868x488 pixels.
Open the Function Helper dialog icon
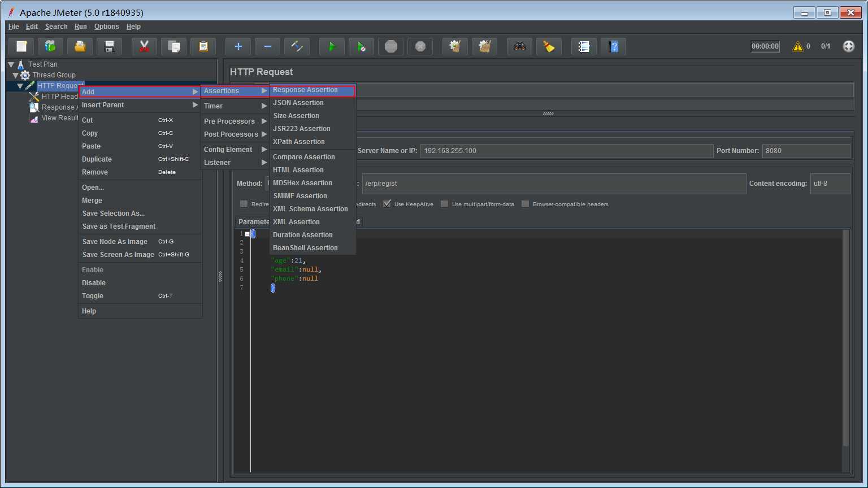584,46
